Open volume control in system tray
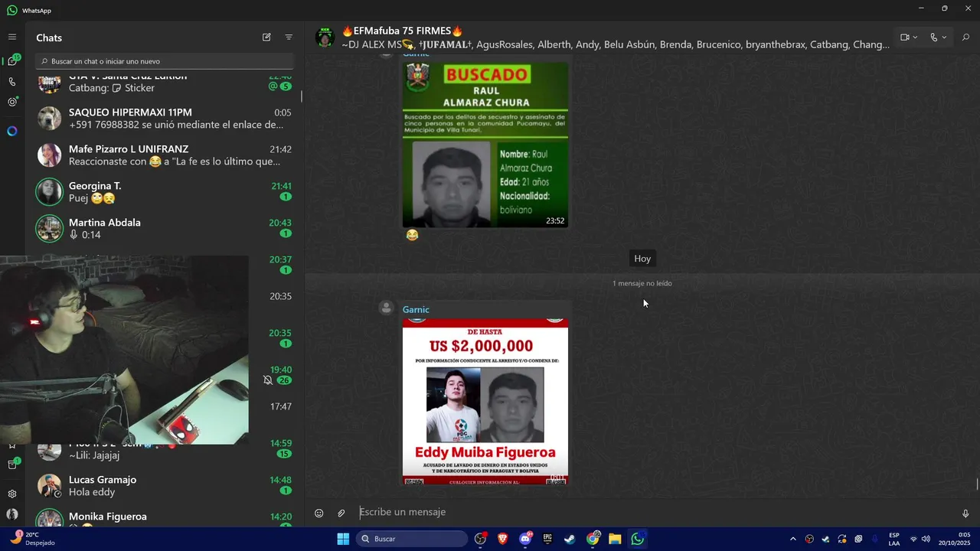 926,539
